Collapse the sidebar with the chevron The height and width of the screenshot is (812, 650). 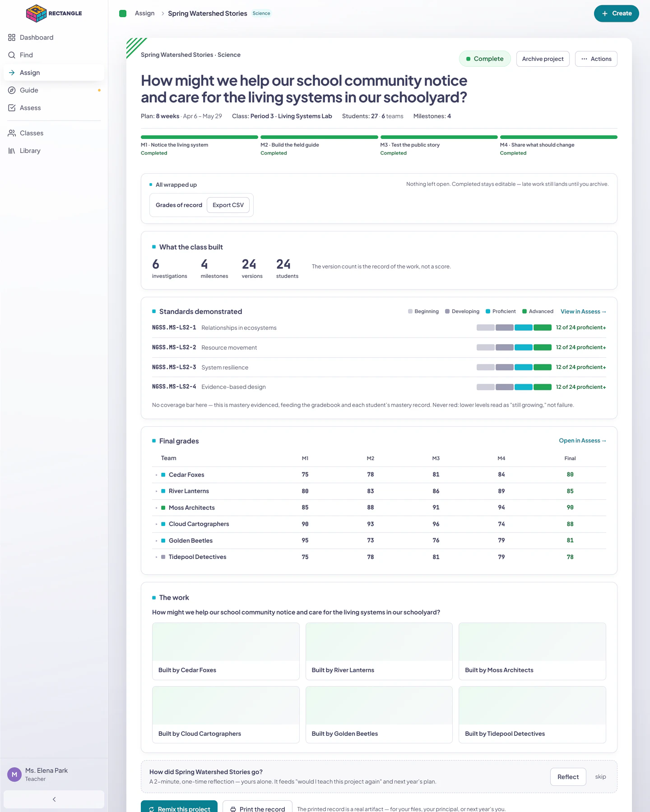[x=54, y=799]
